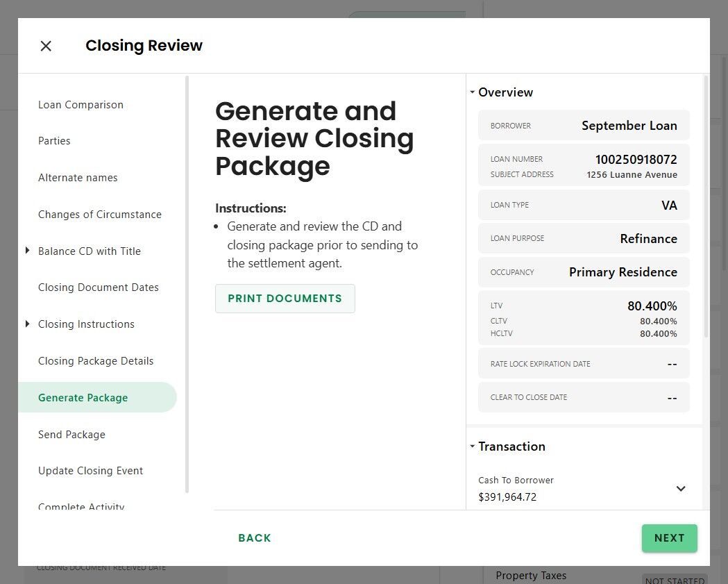This screenshot has height=584, width=728.
Task: Select the Generate Package step
Action: [83, 398]
